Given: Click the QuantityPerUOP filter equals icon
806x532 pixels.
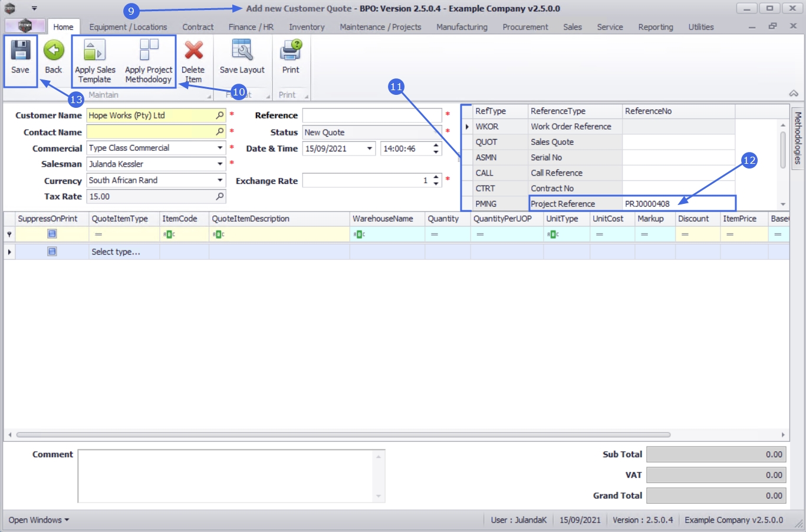Looking at the screenshot, I should [481, 234].
